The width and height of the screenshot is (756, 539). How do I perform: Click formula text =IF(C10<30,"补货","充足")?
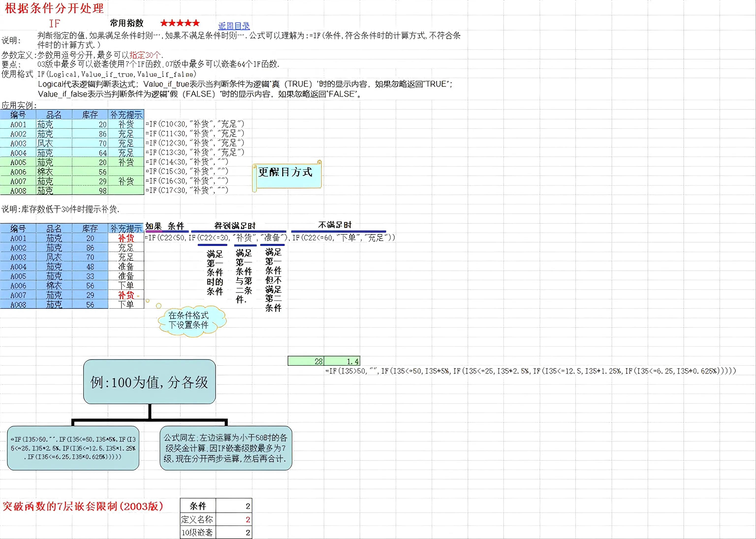pyautogui.click(x=195, y=124)
